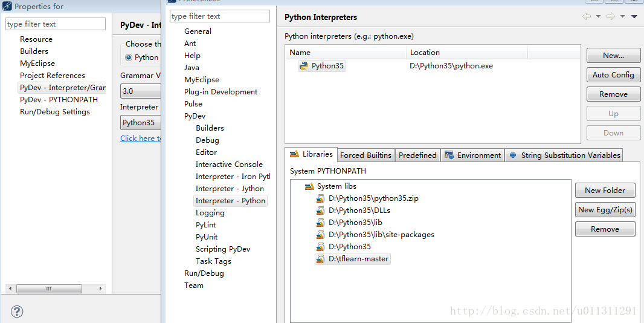Click the icon beside D:\Python35\DLLs
The width and height of the screenshot is (644, 323).
point(320,210)
